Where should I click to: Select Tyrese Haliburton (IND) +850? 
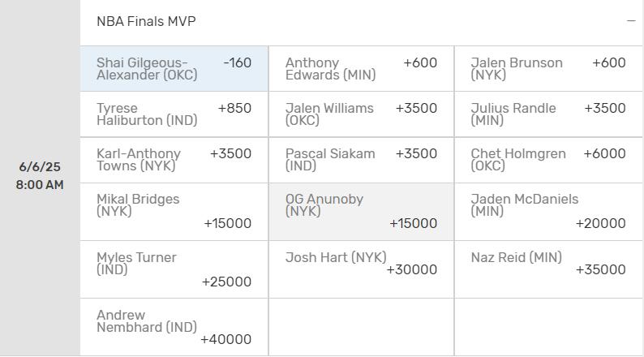point(174,114)
